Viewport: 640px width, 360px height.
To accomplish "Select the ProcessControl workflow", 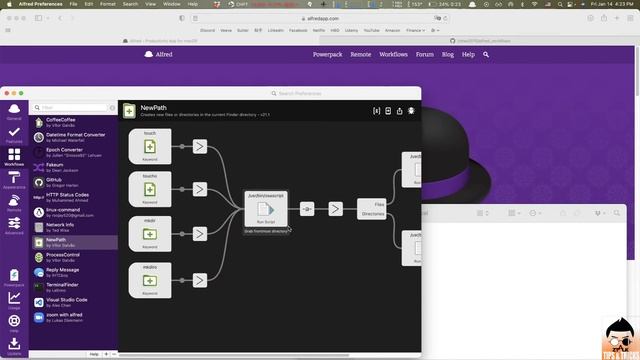I will [x=75, y=257].
